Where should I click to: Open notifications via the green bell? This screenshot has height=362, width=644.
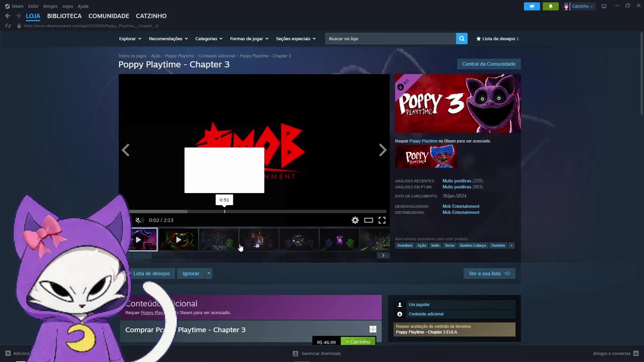(x=550, y=6)
